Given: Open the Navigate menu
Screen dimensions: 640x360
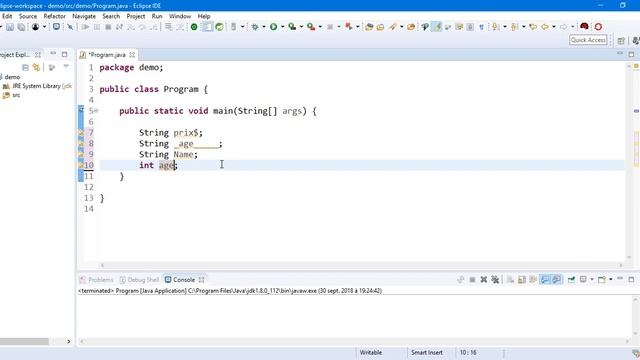Looking at the screenshot, I should coord(84,16).
